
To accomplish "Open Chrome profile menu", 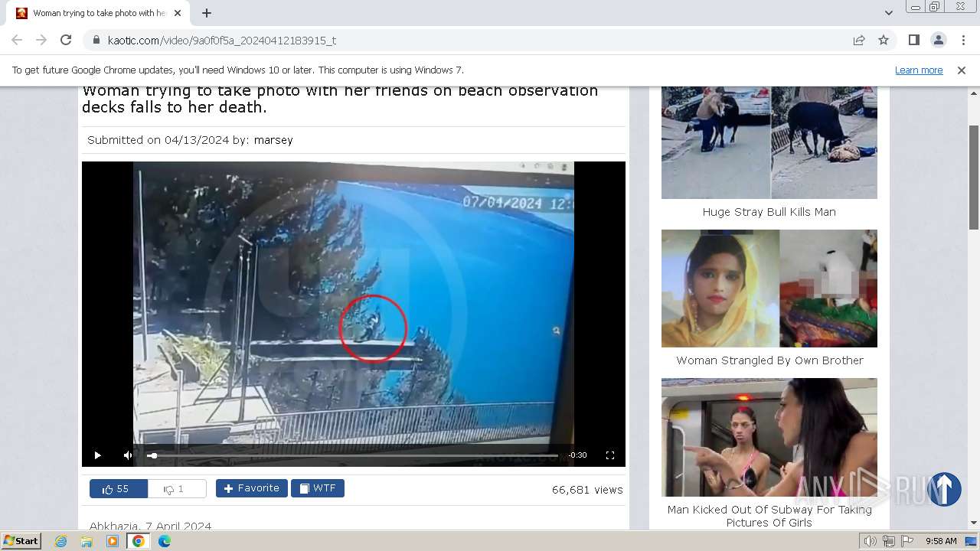I will [x=938, y=40].
